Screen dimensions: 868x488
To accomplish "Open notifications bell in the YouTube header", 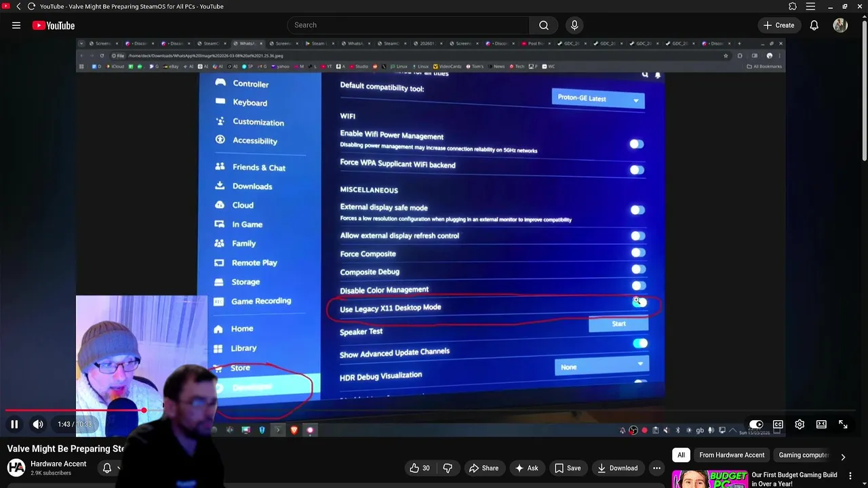I will [814, 25].
